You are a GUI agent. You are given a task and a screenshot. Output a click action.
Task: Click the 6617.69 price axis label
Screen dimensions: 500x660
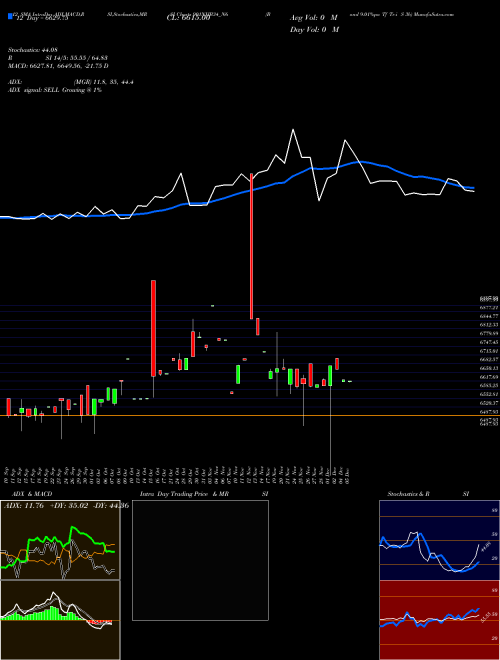(489, 377)
